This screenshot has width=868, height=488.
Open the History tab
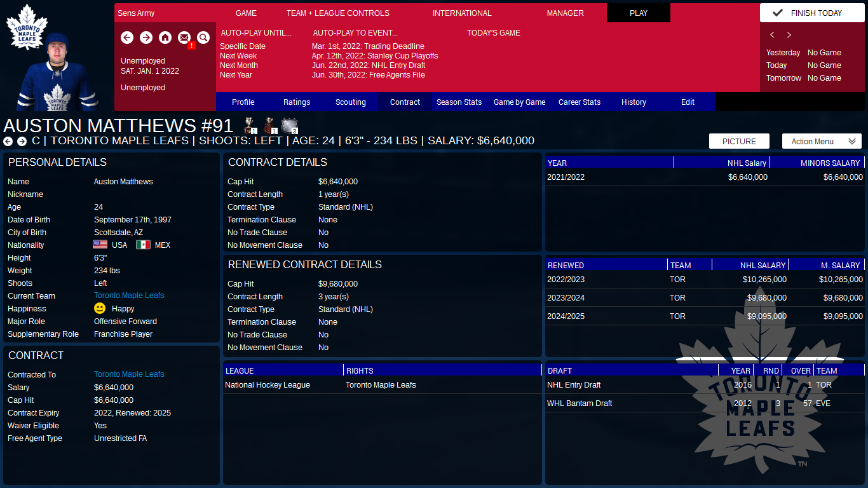tap(634, 102)
